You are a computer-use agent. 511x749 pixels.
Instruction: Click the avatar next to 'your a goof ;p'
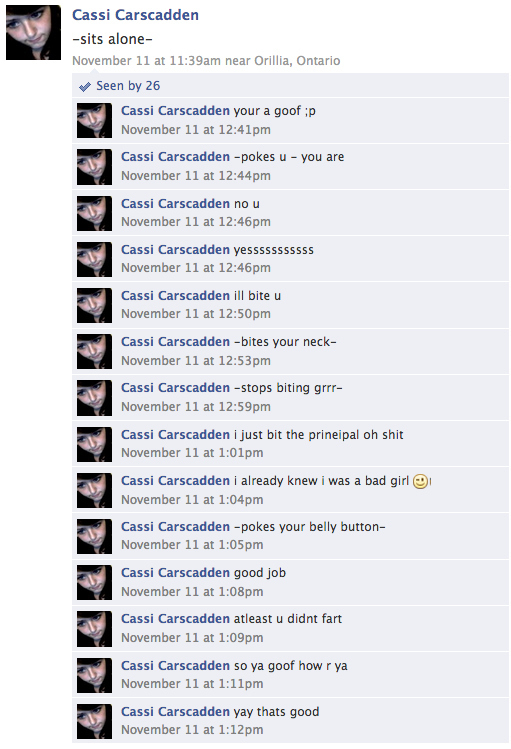coord(95,121)
